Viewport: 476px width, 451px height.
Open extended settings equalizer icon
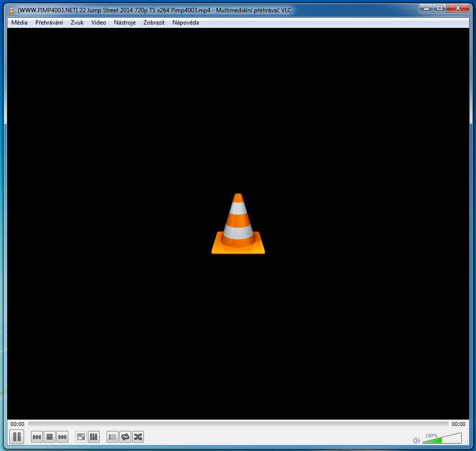tap(94, 437)
